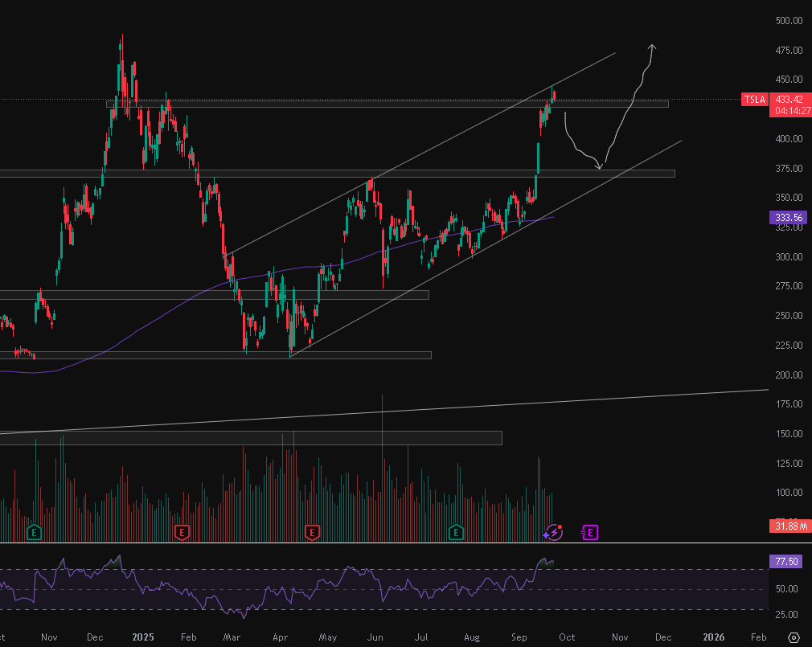Click the 2026 year label on time axis
Viewport: 812px width, 647px height.
pos(714,637)
